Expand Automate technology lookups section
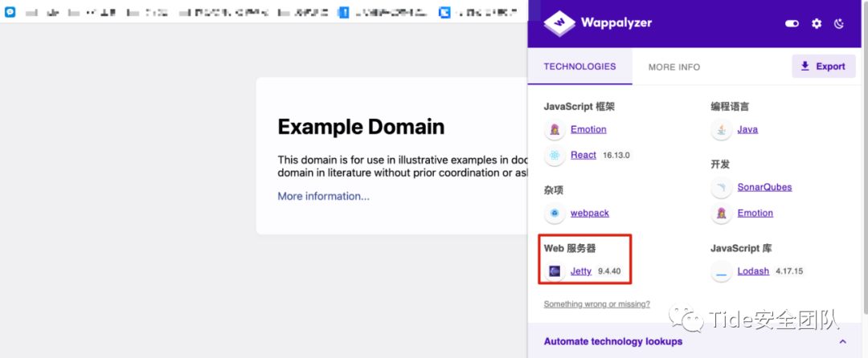Viewport: 868px width, 358px height. point(842,341)
